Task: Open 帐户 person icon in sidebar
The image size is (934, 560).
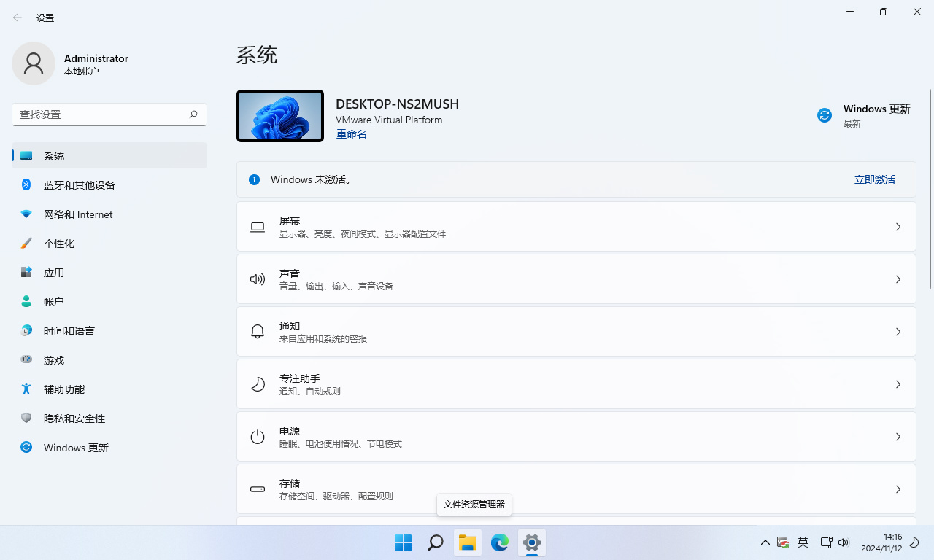Action: coord(26,302)
